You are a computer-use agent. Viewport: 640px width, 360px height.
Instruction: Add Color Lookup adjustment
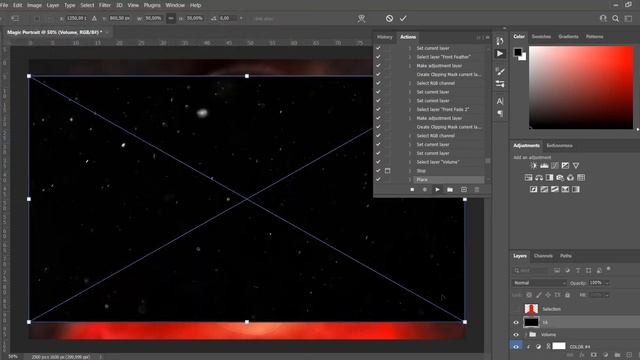[x=581, y=178]
